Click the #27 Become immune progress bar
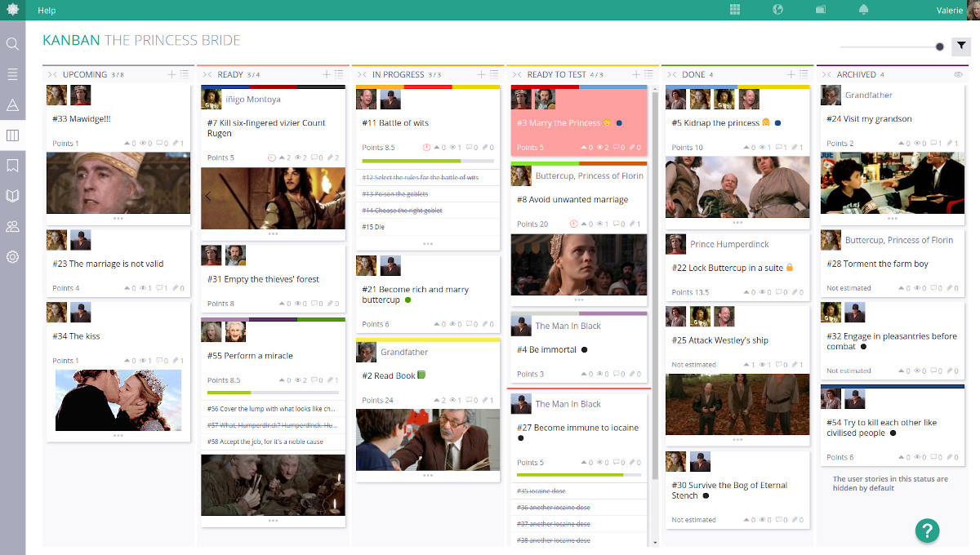The height and width of the screenshot is (555, 980). 579,475
